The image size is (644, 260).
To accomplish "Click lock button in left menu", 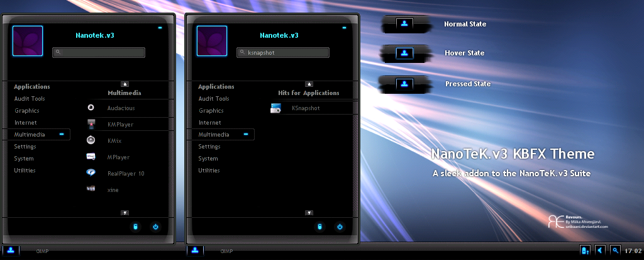I will click(135, 227).
